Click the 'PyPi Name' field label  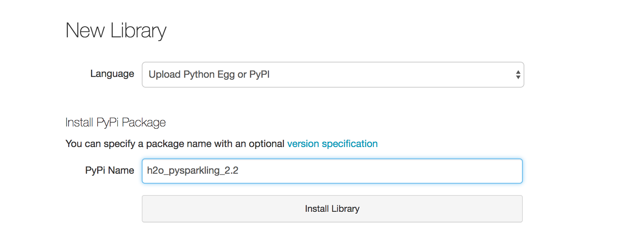[109, 170]
